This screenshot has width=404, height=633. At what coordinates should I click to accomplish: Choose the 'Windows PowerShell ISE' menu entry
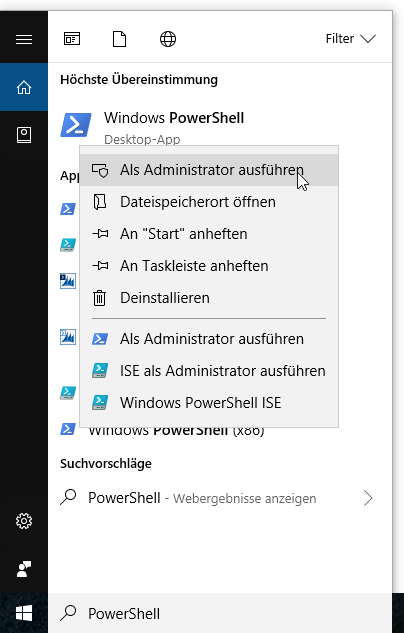209,402
